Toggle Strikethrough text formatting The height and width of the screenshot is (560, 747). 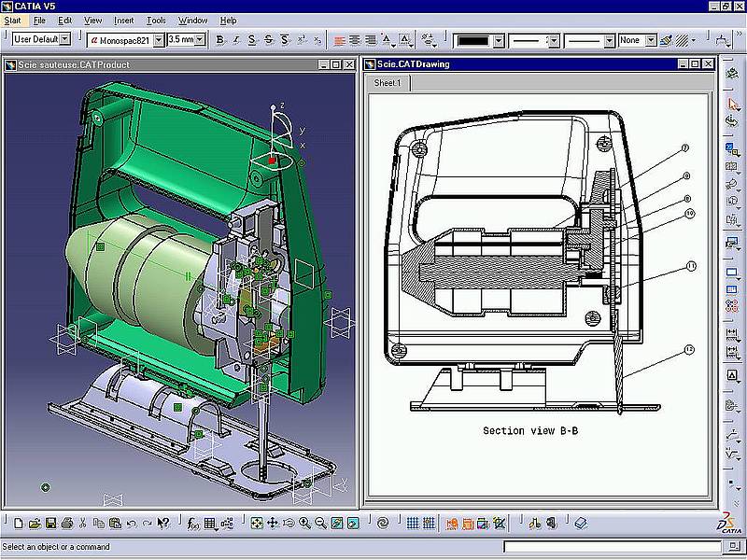tap(268, 40)
